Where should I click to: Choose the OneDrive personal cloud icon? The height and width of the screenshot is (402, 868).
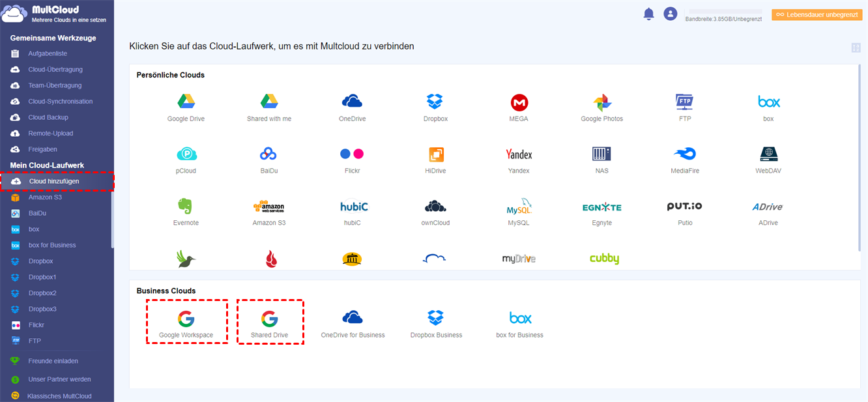(352, 102)
